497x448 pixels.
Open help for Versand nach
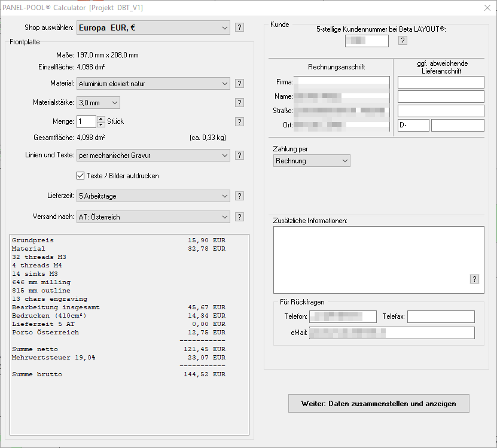click(239, 217)
